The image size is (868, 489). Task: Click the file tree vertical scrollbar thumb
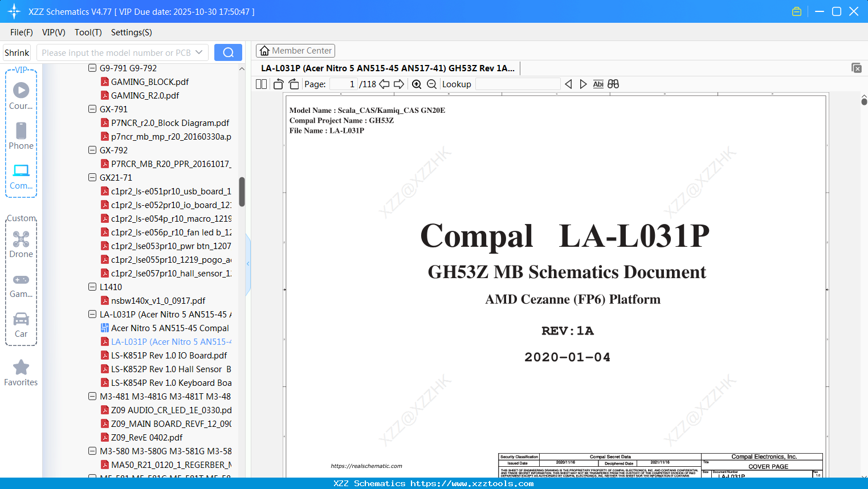point(242,191)
